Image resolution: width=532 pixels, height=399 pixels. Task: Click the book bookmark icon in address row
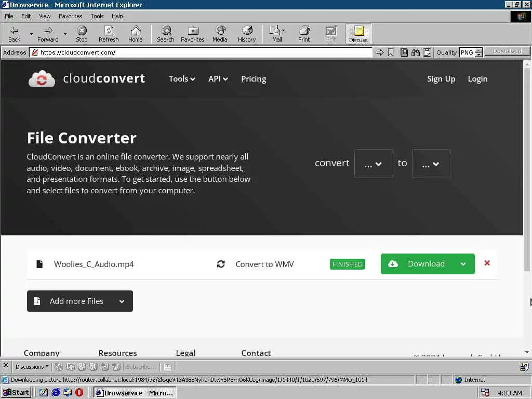click(404, 52)
